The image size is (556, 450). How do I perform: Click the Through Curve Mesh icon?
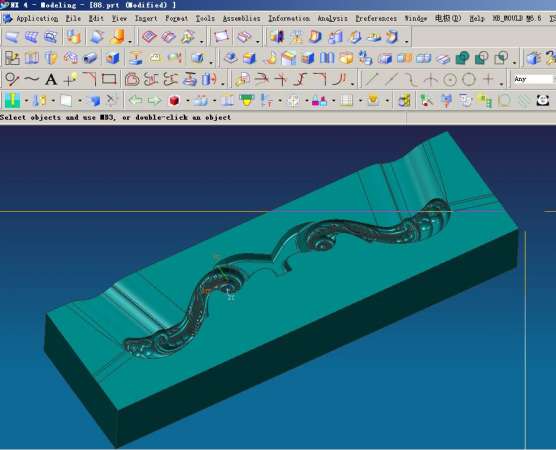click(x=50, y=37)
